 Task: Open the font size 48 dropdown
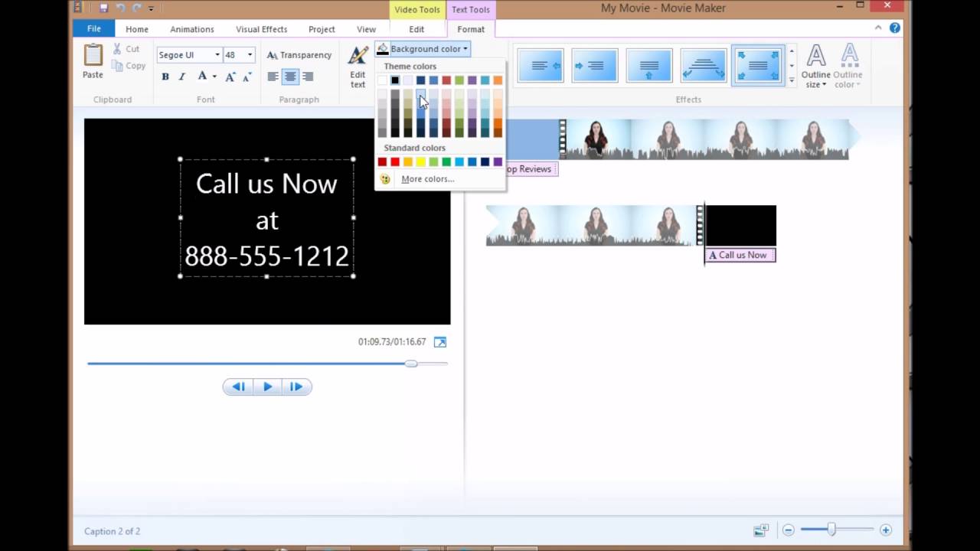(249, 55)
